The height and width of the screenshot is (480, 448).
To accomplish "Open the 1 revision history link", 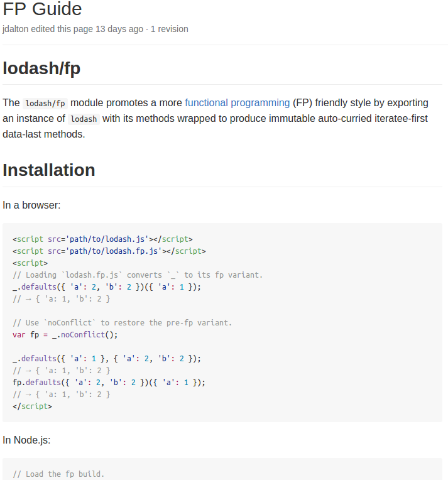I will click(170, 29).
